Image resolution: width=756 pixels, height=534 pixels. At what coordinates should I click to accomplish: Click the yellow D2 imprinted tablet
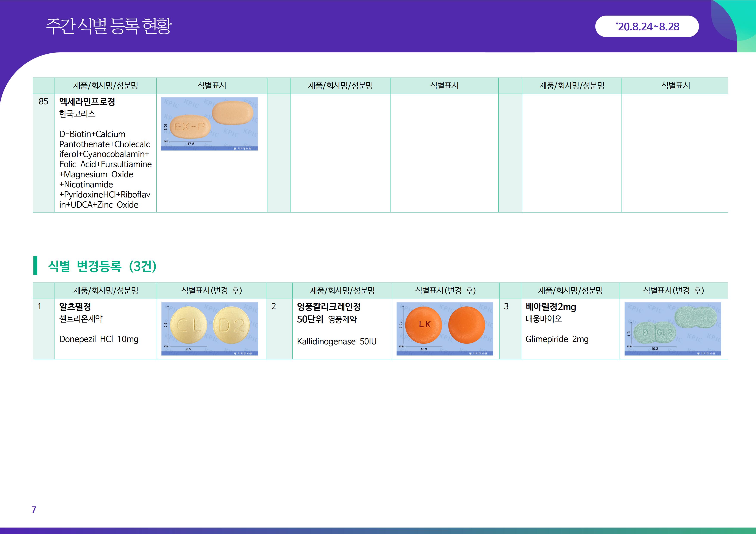(x=232, y=325)
